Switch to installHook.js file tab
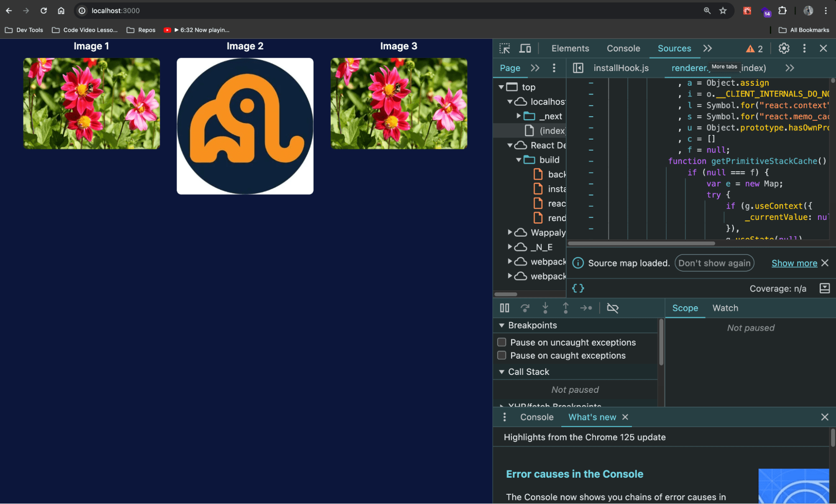Image resolution: width=836 pixels, height=504 pixels. 621,68
